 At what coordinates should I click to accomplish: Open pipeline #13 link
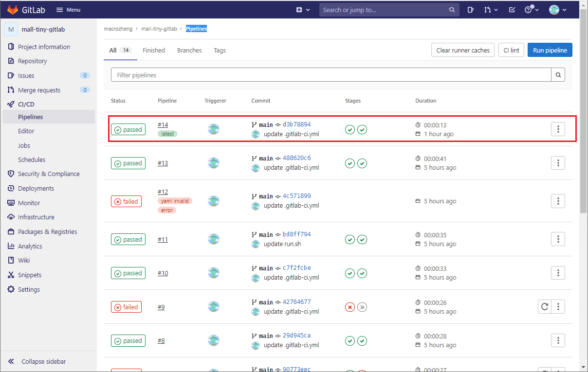pyautogui.click(x=163, y=163)
